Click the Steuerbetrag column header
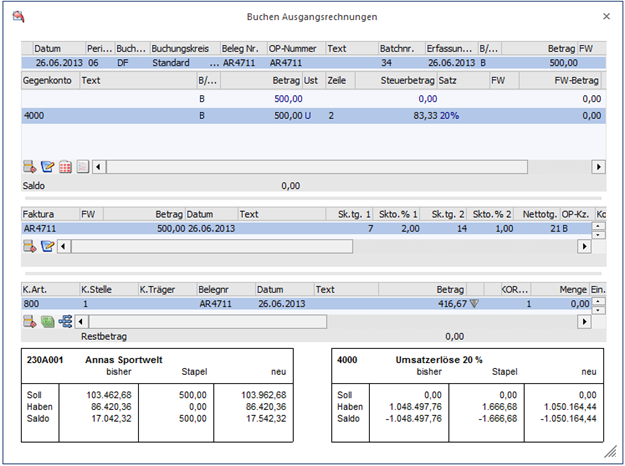 (408, 79)
